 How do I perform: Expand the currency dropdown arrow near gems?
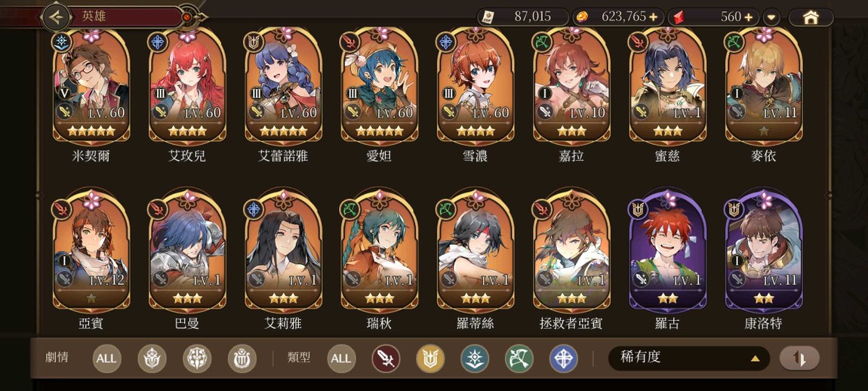click(x=771, y=17)
